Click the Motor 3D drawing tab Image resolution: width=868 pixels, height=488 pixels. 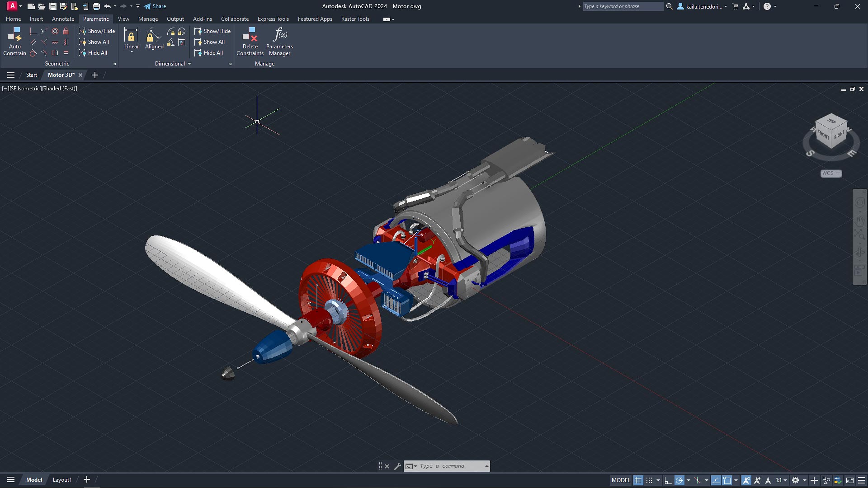point(60,75)
